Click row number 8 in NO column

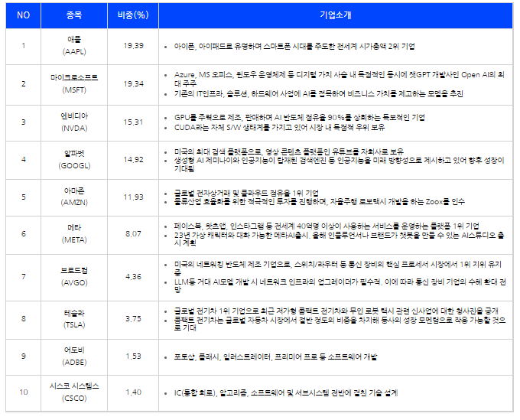[x=24, y=319]
